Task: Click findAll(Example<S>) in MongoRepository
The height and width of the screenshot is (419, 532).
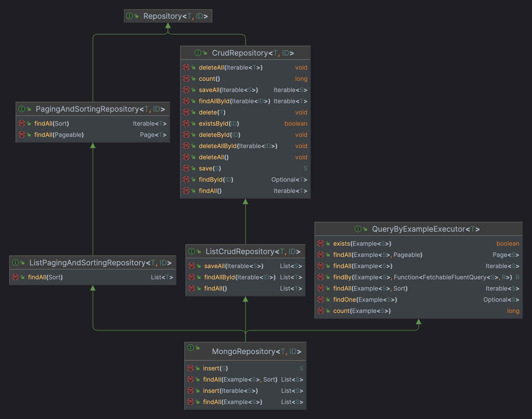Action: 233,402
